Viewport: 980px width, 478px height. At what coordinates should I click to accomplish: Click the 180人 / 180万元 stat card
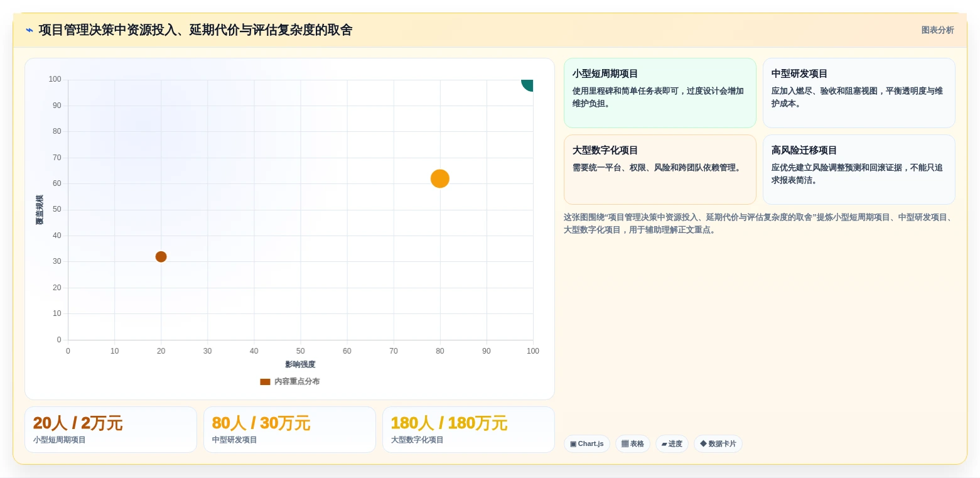[x=468, y=430]
